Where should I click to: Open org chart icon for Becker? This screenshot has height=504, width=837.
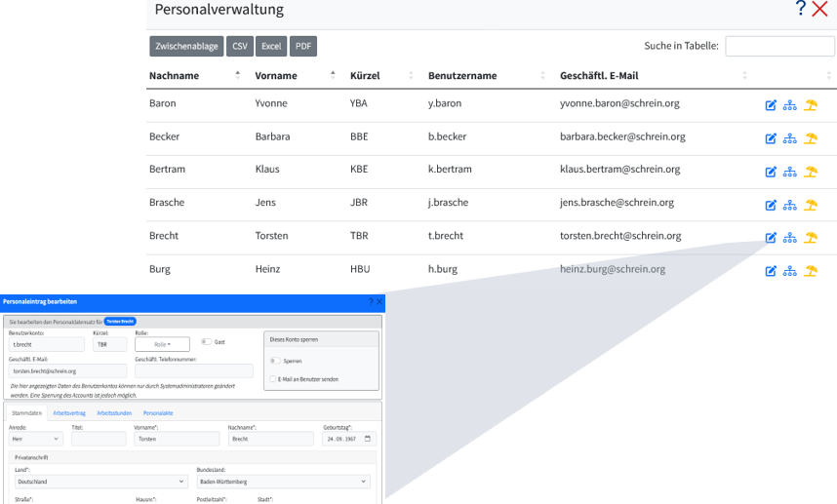point(789,138)
